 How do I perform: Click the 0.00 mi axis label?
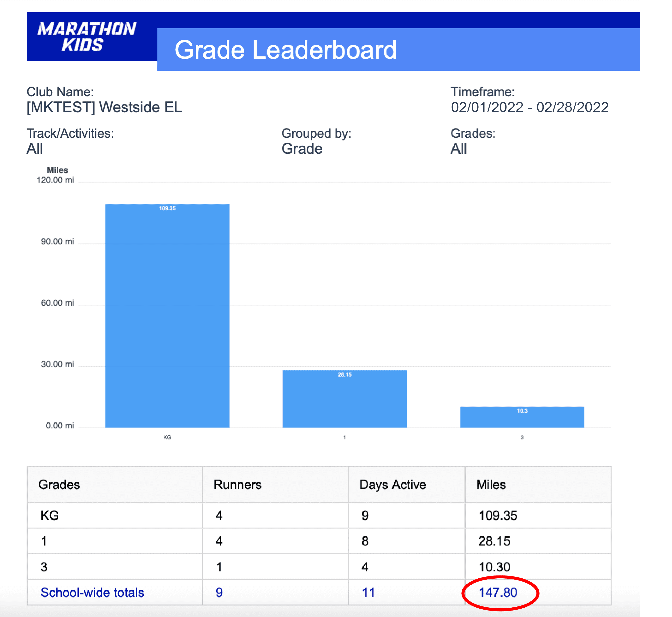60,426
